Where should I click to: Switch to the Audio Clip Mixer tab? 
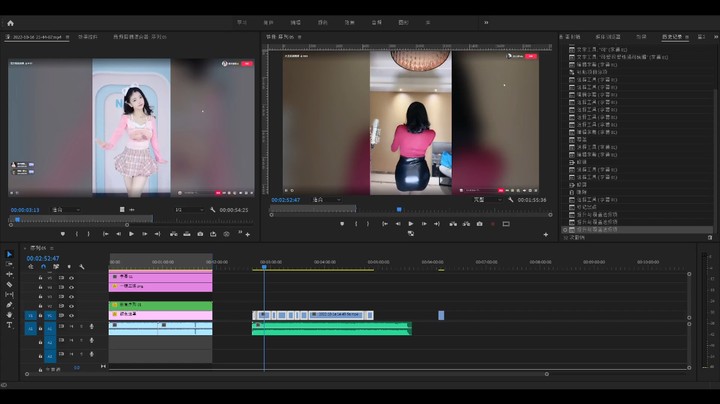point(140,37)
